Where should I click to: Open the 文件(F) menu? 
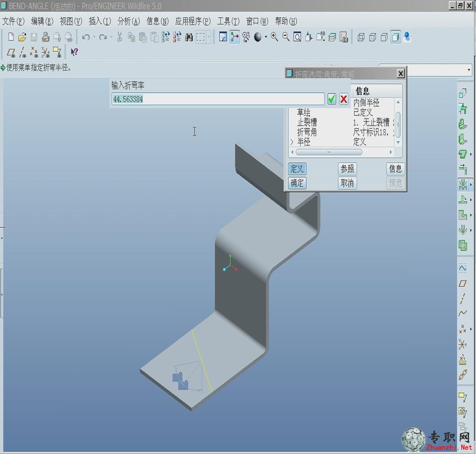coord(13,21)
